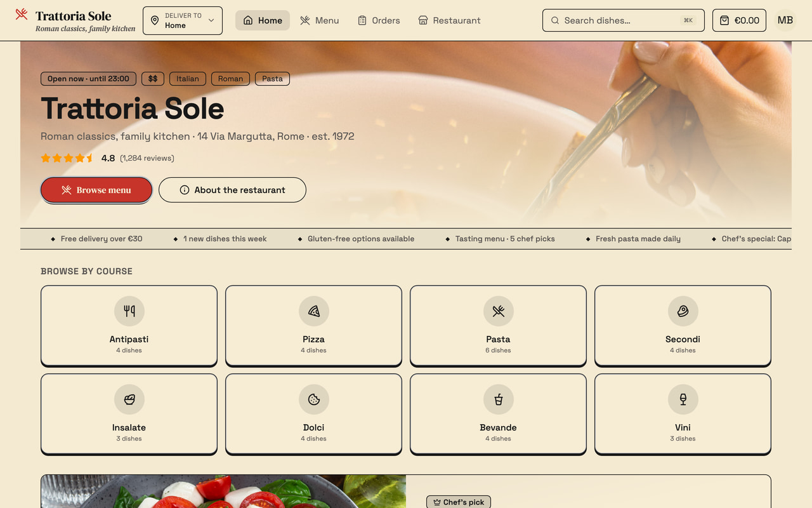Click the About the restaurant button

click(232, 190)
